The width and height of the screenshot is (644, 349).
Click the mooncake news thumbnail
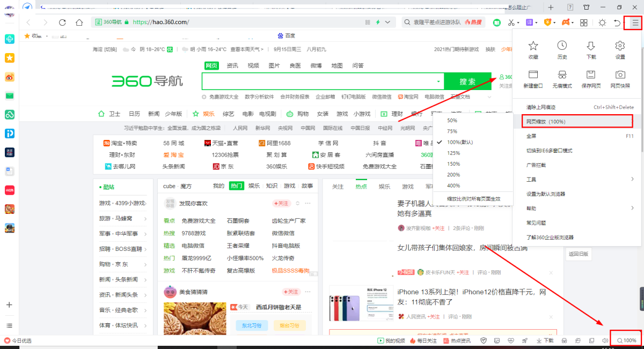click(x=195, y=318)
